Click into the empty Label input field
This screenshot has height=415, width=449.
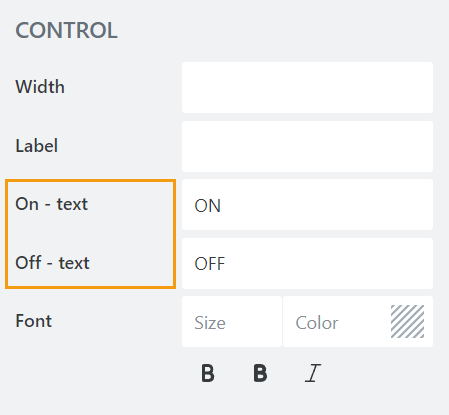click(x=307, y=146)
